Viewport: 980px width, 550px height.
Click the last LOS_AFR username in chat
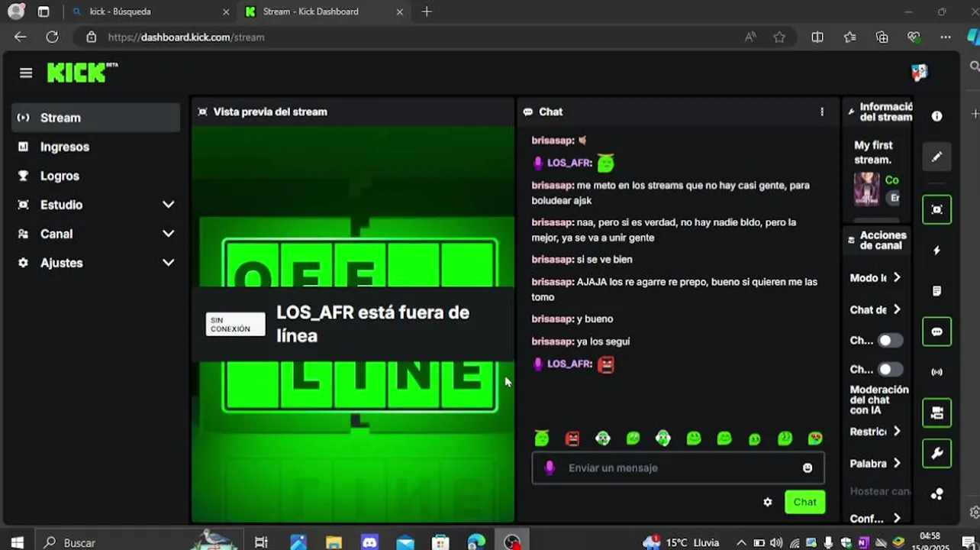pyautogui.click(x=570, y=364)
